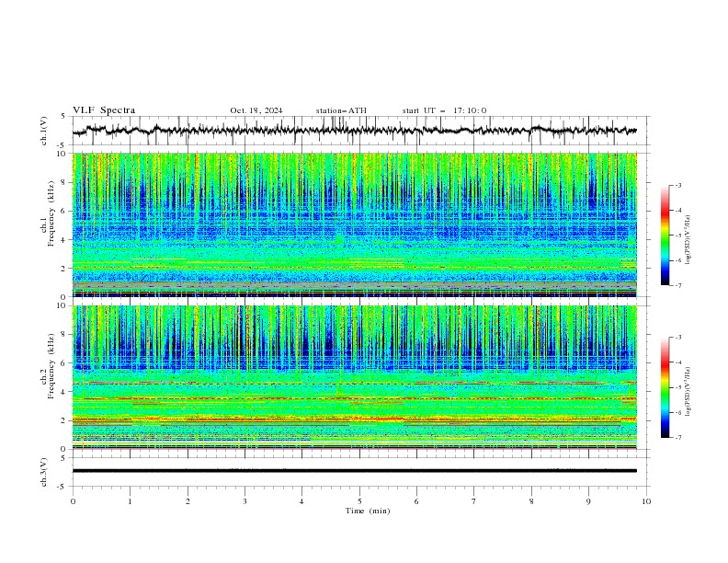This screenshot has height=563, width=728.
Task: Click the upper colorbar "log(PSD)(V²/Hz)" label
Action: pos(688,240)
